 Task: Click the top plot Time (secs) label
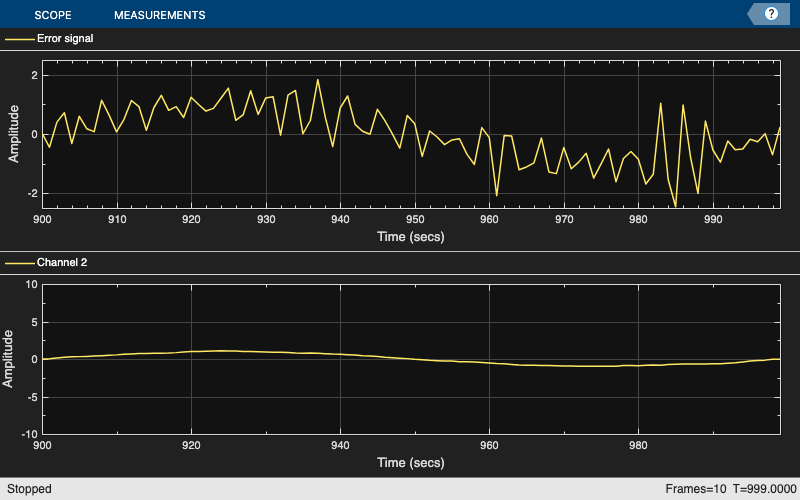[411, 237]
